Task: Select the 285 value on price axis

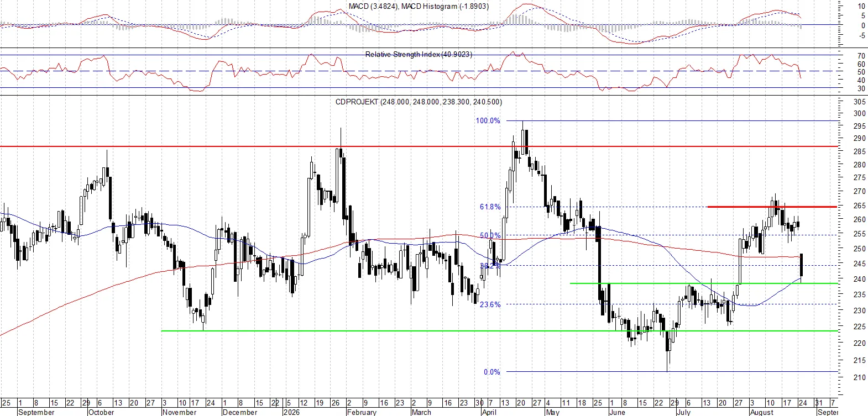Action: point(860,151)
